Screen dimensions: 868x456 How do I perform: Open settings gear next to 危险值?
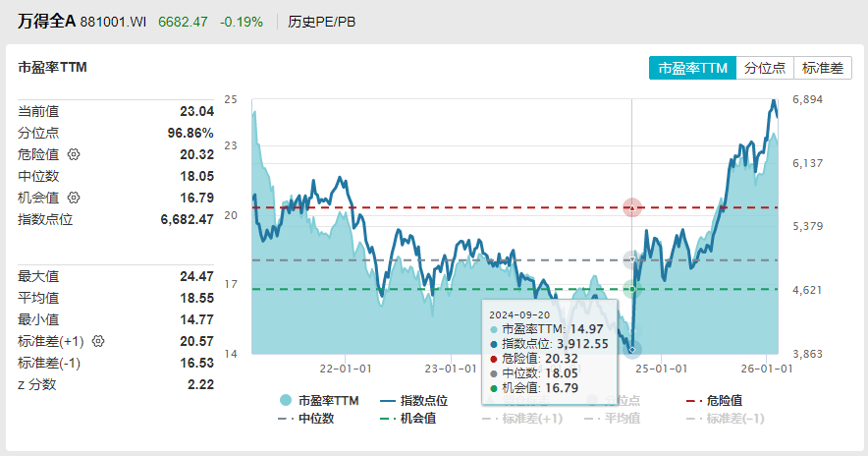(74, 154)
